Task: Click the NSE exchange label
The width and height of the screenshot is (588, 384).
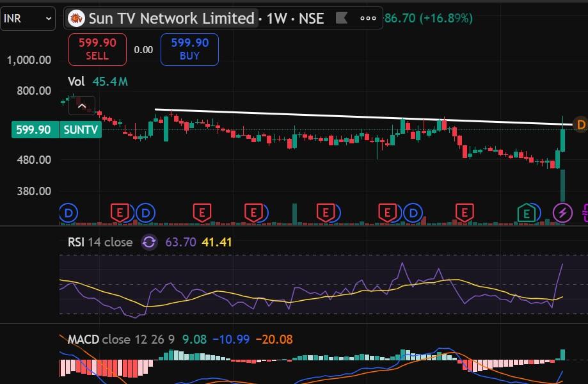Action: pyautogui.click(x=311, y=18)
